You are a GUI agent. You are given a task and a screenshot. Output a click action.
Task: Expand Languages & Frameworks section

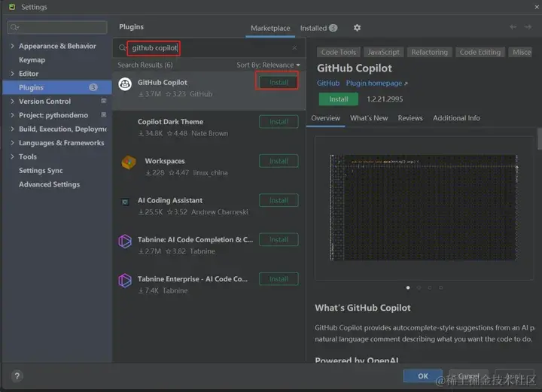point(12,143)
